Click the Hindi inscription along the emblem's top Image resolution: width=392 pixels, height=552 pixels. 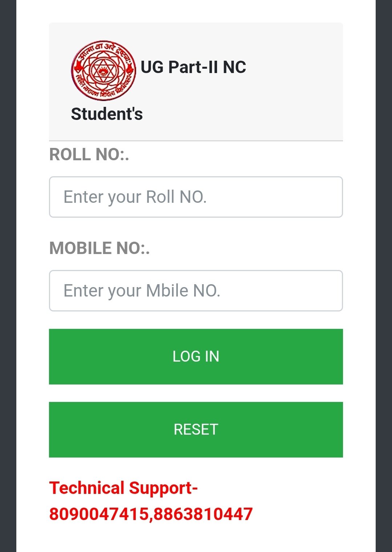(105, 47)
